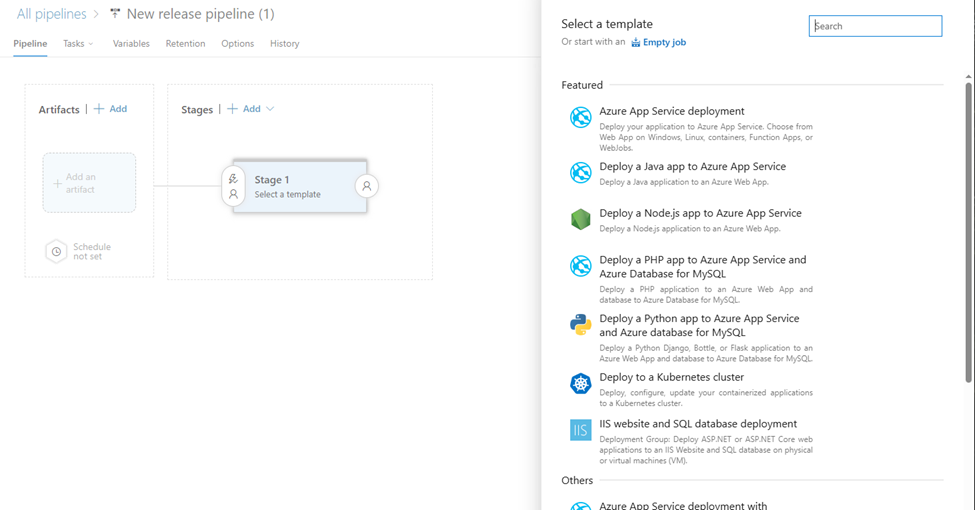This screenshot has height=510, width=975.
Task: Click the Node.js green hexagon icon
Action: pos(580,220)
